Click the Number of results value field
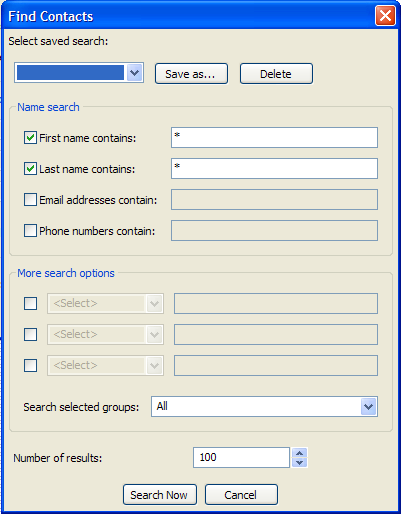401x514 pixels. [x=241, y=457]
